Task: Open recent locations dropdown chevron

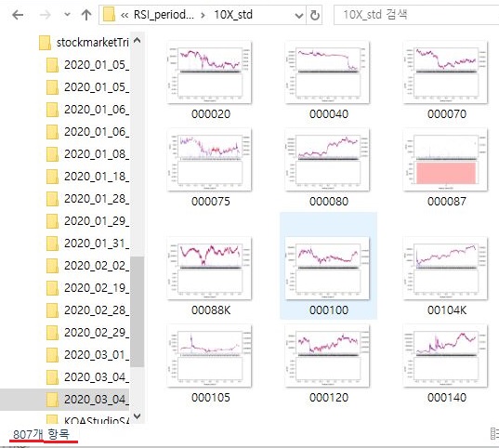Action: [67, 15]
